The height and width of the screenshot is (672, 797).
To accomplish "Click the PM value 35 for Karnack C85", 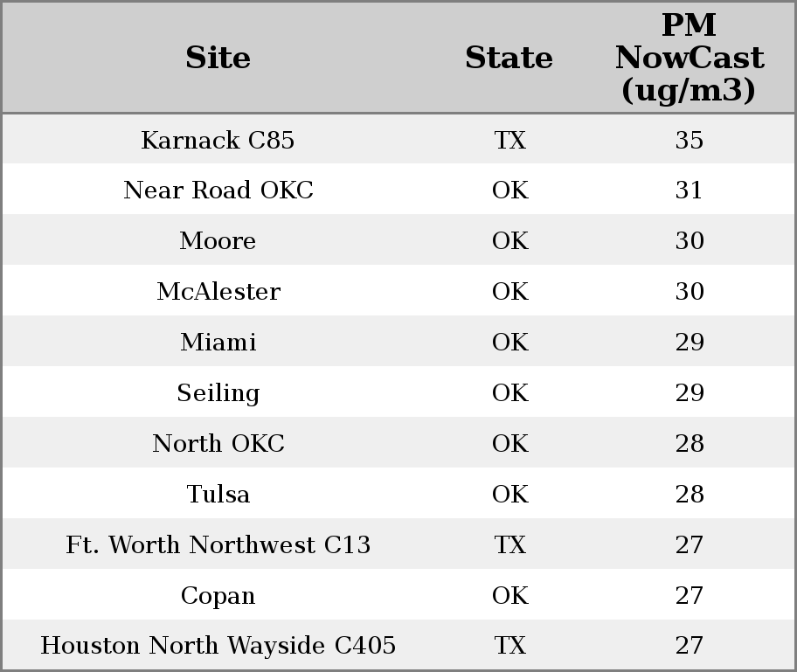I will point(689,141).
